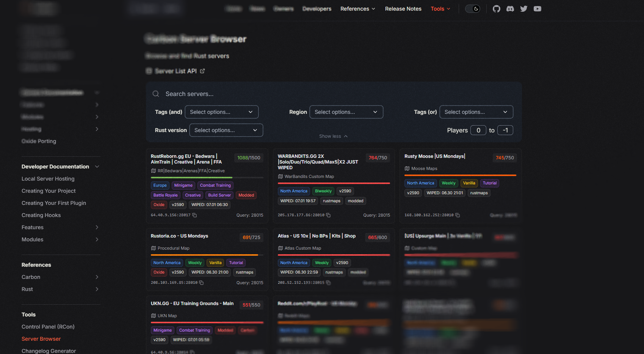Open Oxide Porting page
The height and width of the screenshot is (354, 644).
pyautogui.click(x=39, y=141)
